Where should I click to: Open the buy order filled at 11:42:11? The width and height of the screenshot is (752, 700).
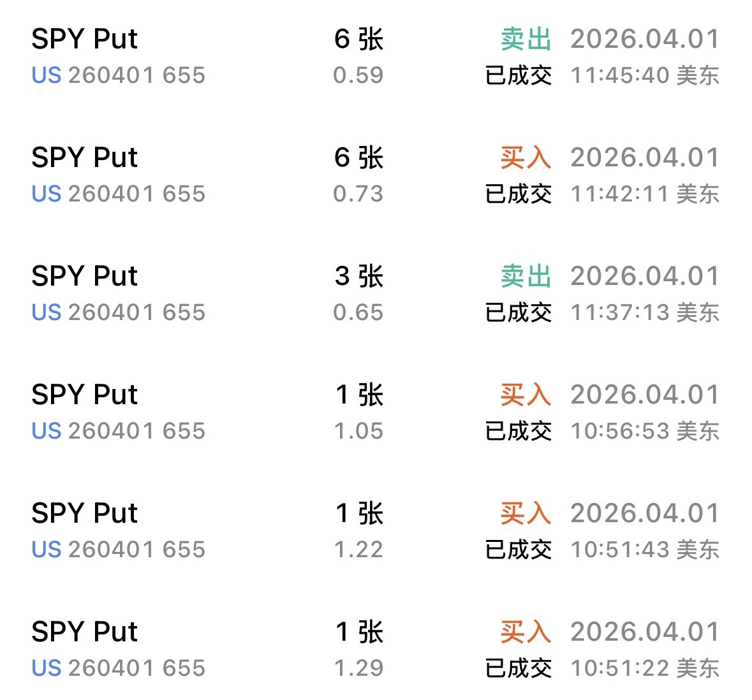(376, 175)
